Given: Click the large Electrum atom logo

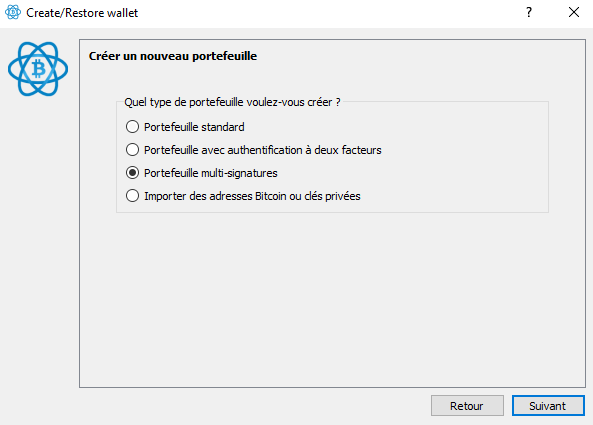Looking at the screenshot, I should (x=38, y=69).
